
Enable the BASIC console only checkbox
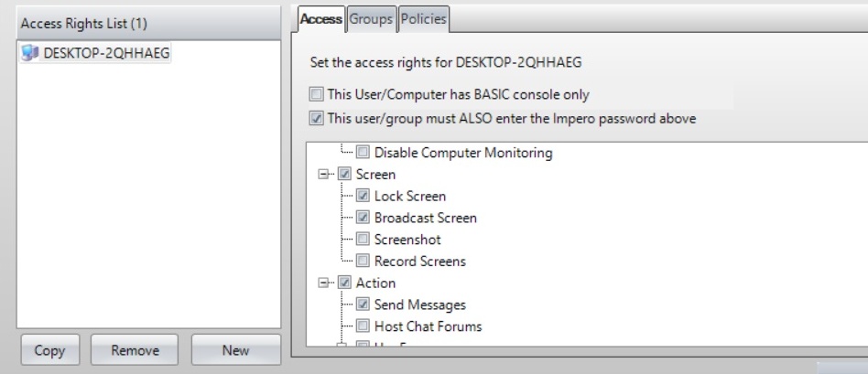316,94
